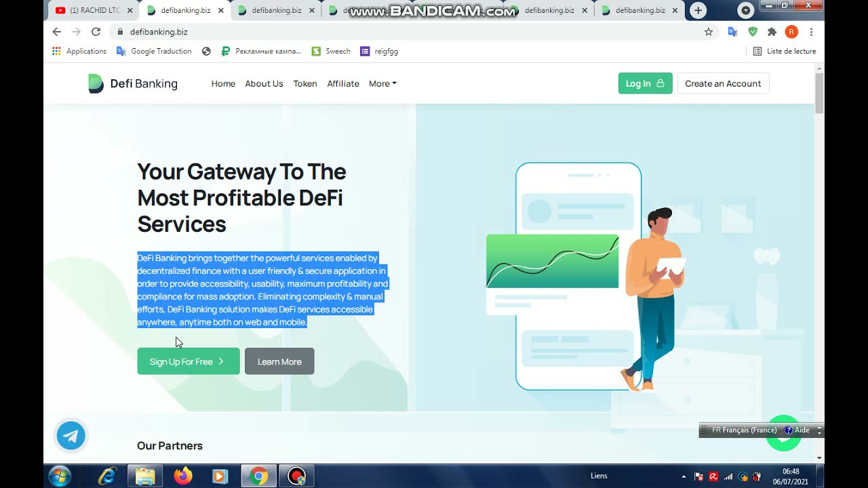
Task: Open Liste de lecture reading list
Action: point(785,51)
